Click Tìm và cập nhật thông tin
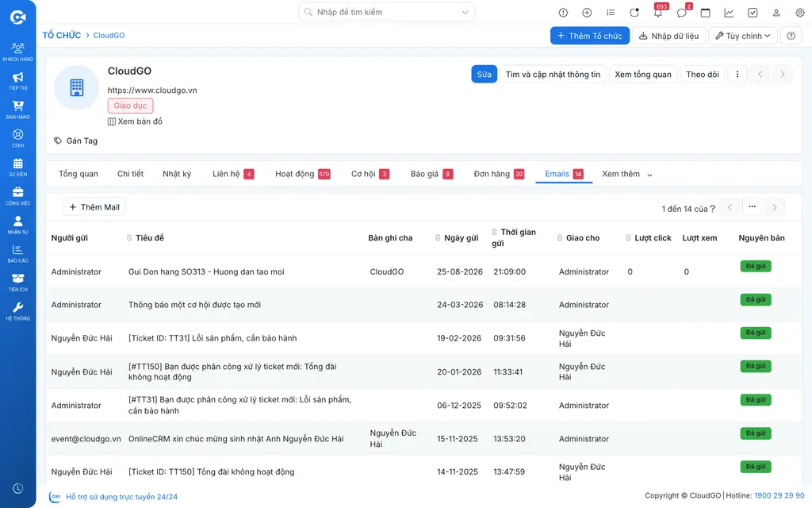 [553, 74]
